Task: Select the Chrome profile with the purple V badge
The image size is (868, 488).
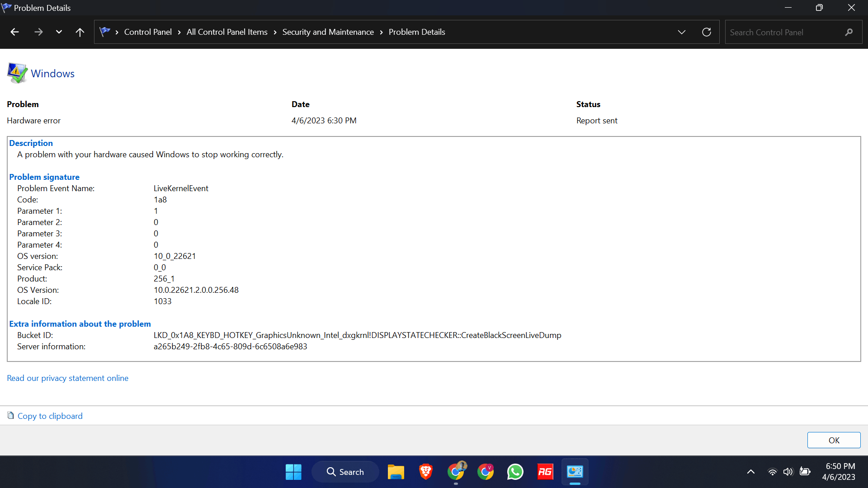Action: click(485, 471)
